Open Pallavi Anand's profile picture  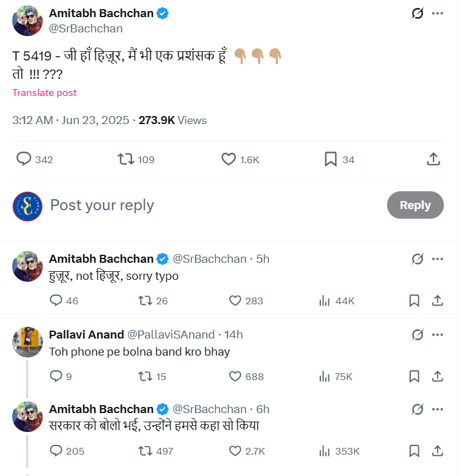coord(28,342)
